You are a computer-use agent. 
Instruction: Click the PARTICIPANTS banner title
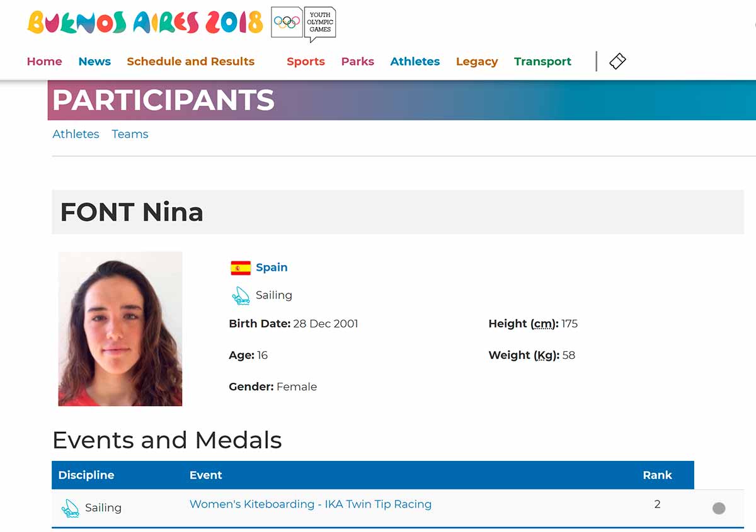[x=163, y=100]
